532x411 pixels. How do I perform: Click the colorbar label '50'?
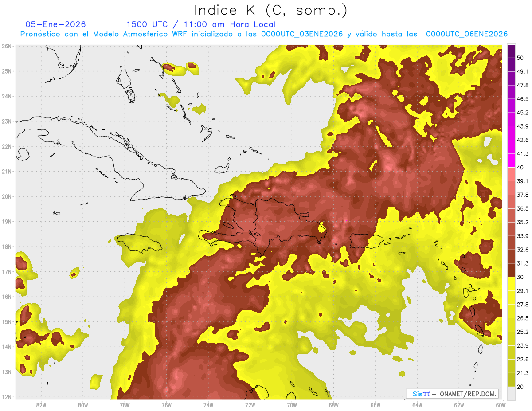point(521,58)
